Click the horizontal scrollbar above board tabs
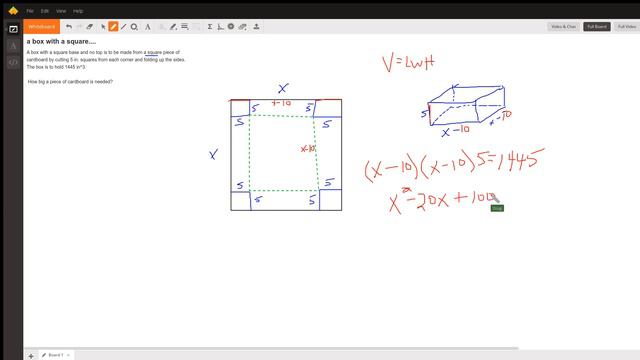 [271, 349]
